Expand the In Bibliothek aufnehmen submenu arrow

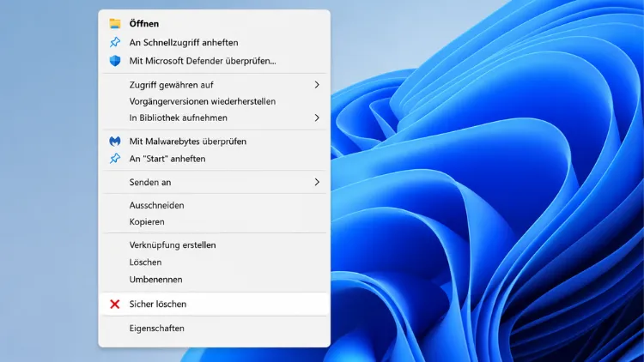click(x=317, y=118)
